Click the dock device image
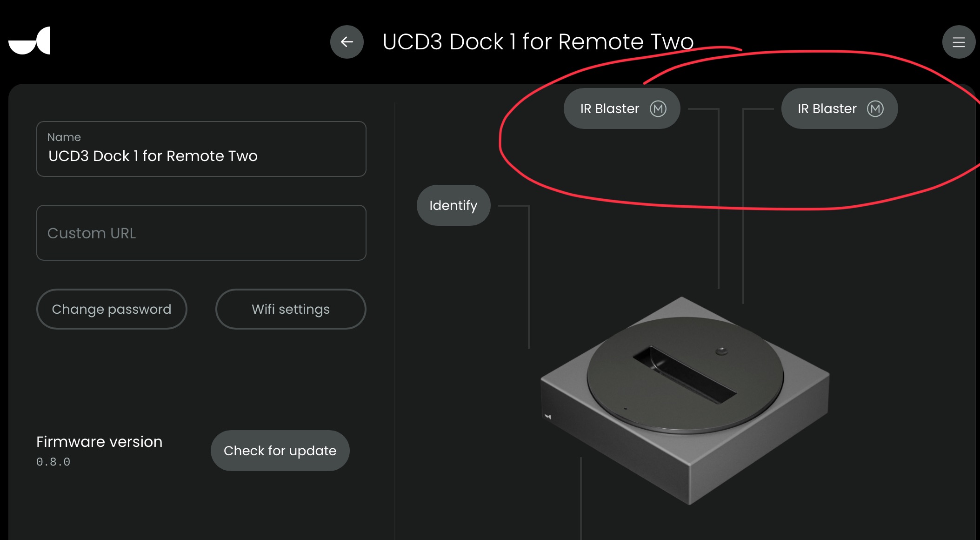Screen dimensions: 980x540 (x=685, y=400)
